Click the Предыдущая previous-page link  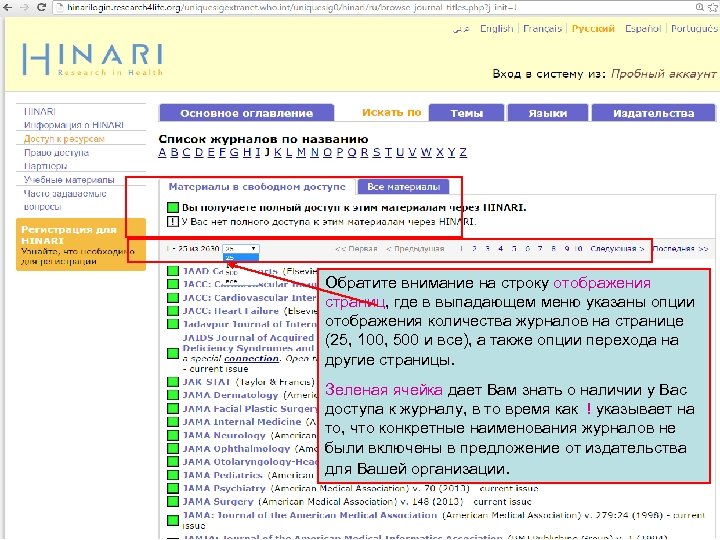click(x=415, y=248)
